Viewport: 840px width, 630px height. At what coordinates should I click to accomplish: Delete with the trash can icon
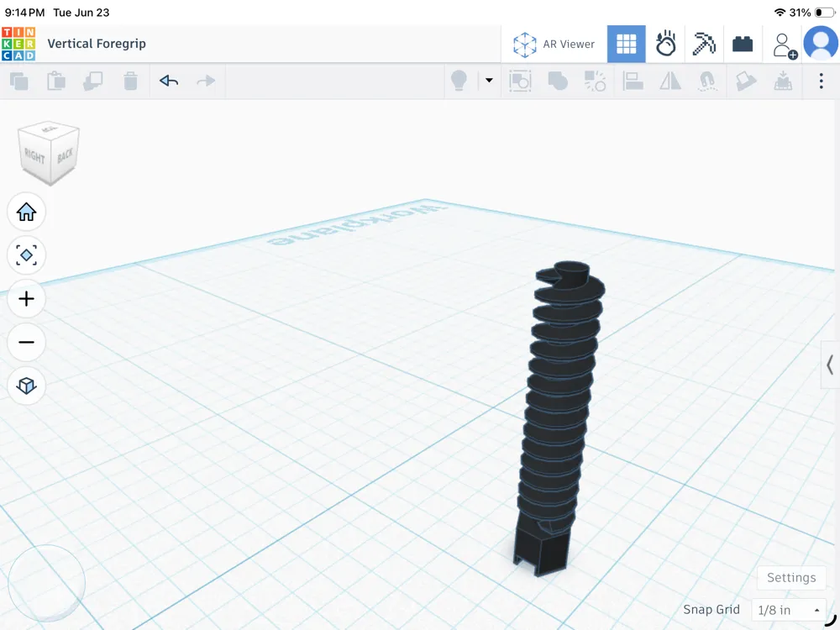point(130,81)
